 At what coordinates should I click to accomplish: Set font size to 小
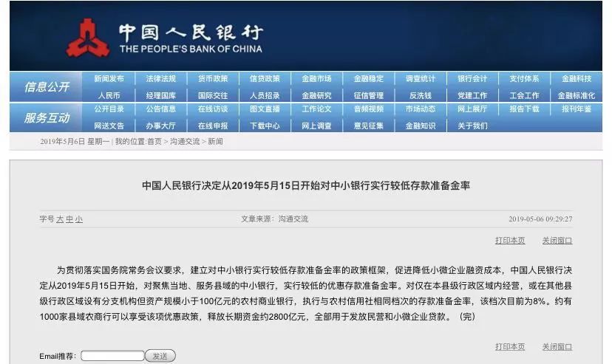tap(79, 219)
